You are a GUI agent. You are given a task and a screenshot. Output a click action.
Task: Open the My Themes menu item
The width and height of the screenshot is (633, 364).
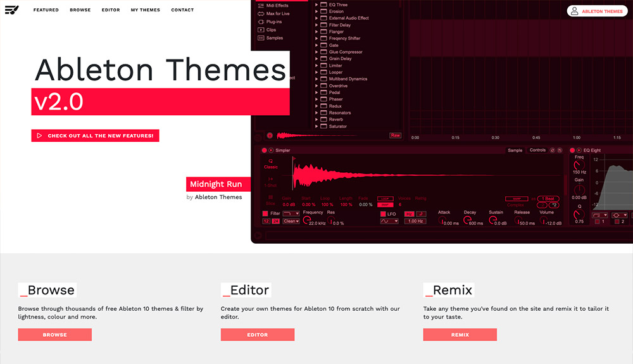[146, 9]
